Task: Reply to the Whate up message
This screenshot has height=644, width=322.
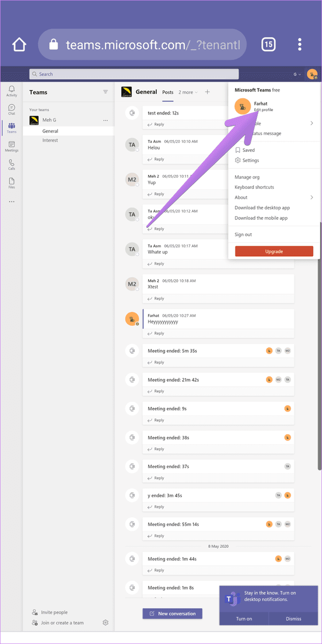Action: (156, 264)
